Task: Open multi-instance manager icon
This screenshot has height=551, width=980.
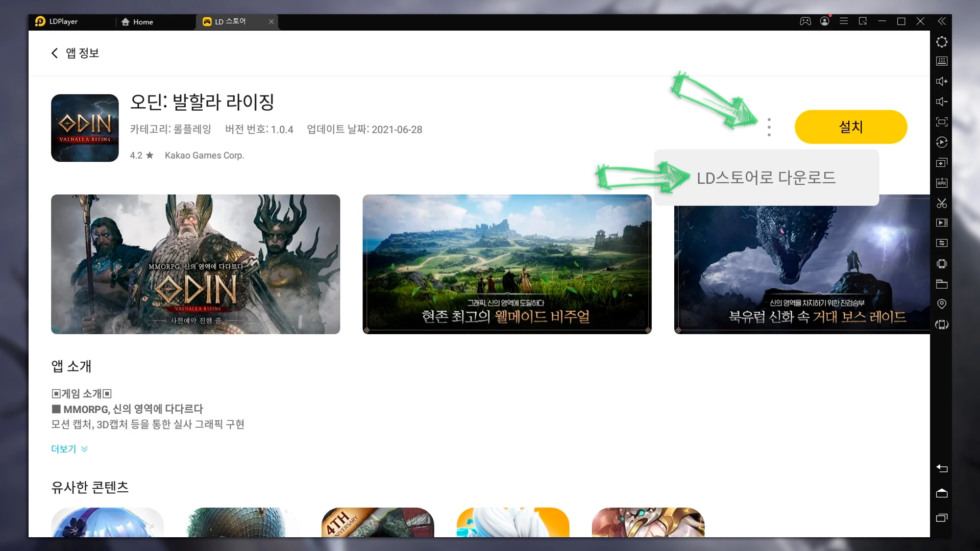Action: [x=942, y=162]
